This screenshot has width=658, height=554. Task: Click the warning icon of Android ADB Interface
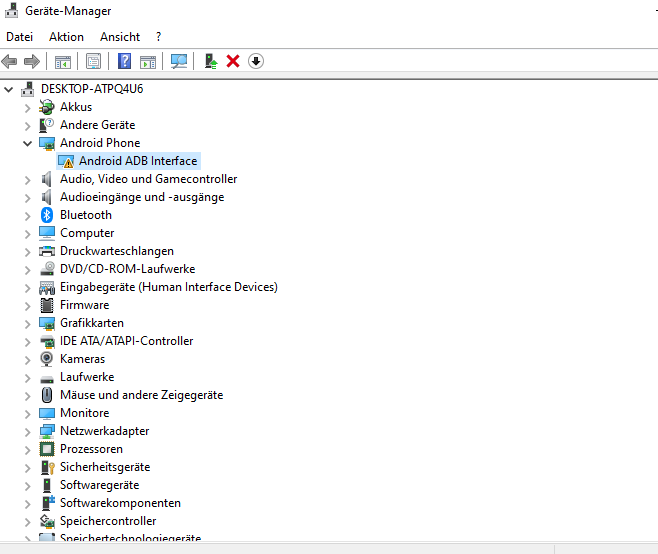click(x=66, y=161)
